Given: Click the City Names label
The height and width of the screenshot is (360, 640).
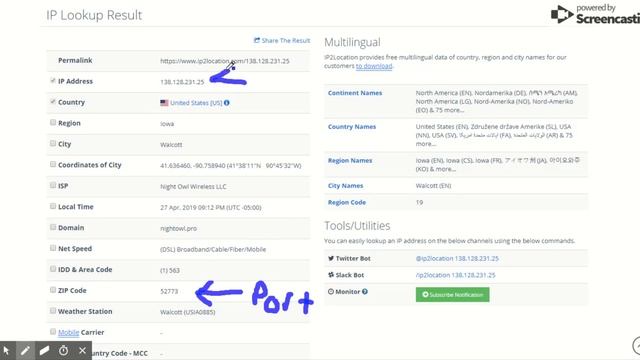Looking at the screenshot, I should tap(345, 186).
